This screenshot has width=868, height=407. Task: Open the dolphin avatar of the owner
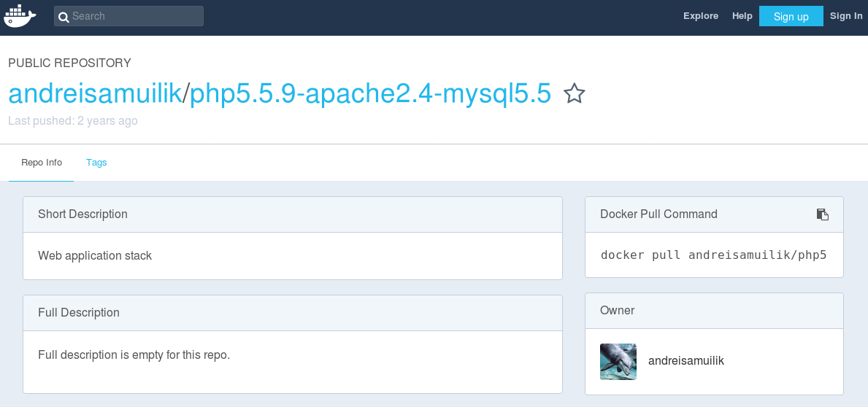coord(618,362)
